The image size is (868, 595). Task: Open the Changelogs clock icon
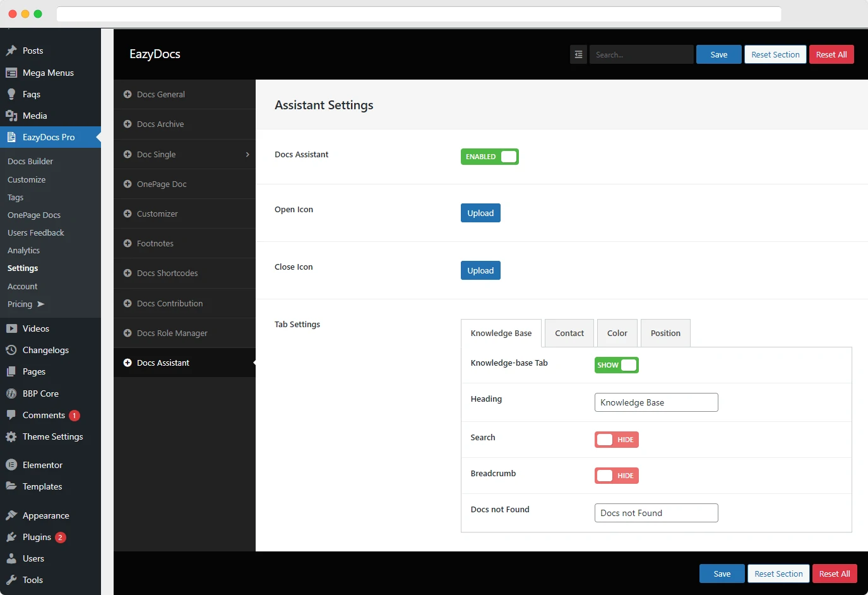click(13, 350)
